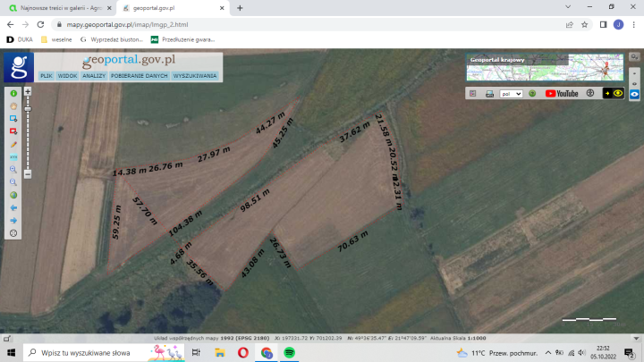Show full map extent globe icon
Screen dimensions: 644x362
coord(13,195)
